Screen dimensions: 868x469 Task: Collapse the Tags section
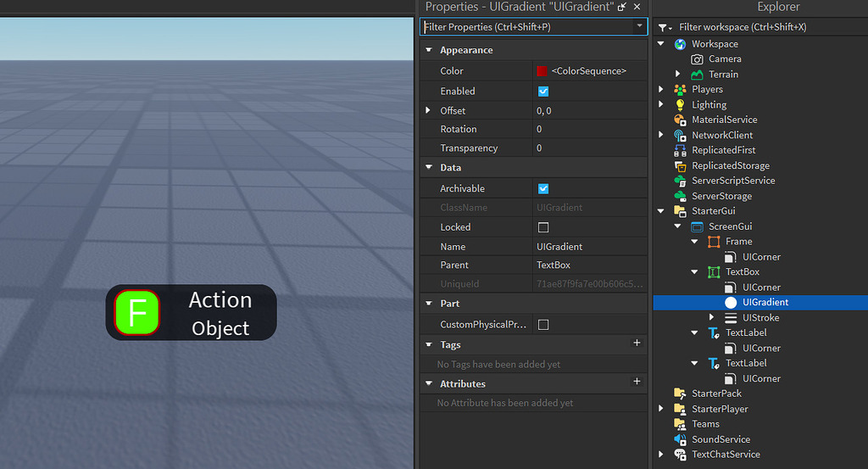pyautogui.click(x=428, y=344)
